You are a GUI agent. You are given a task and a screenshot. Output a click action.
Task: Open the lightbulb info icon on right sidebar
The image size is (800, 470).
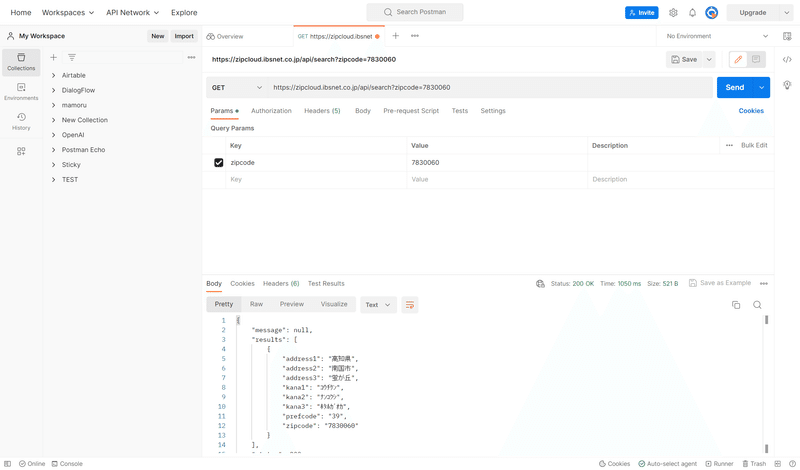[787, 84]
